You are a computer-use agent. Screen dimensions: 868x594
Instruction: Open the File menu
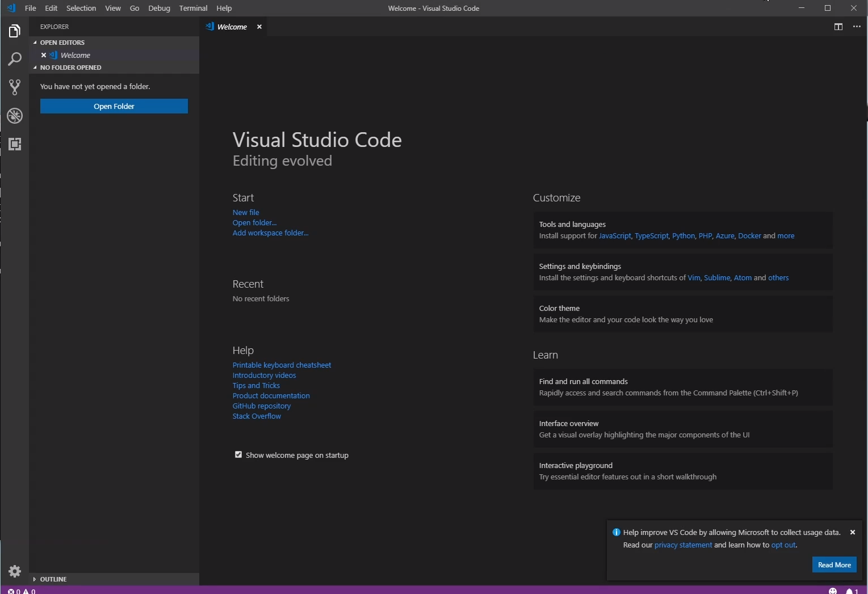[x=31, y=8]
